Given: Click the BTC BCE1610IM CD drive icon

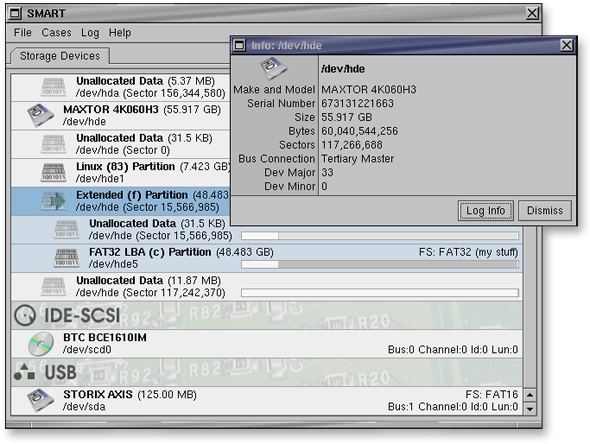Looking at the screenshot, I should pos(41,344).
